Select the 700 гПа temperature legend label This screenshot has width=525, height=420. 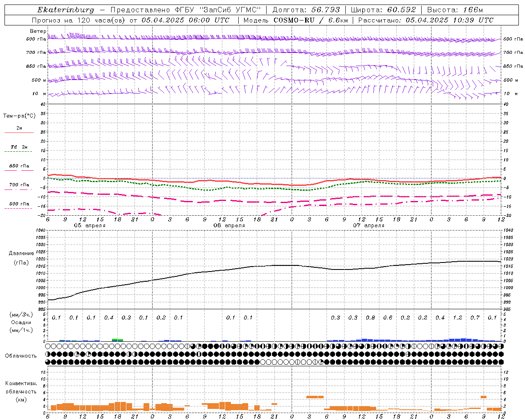(x=19, y=185)
